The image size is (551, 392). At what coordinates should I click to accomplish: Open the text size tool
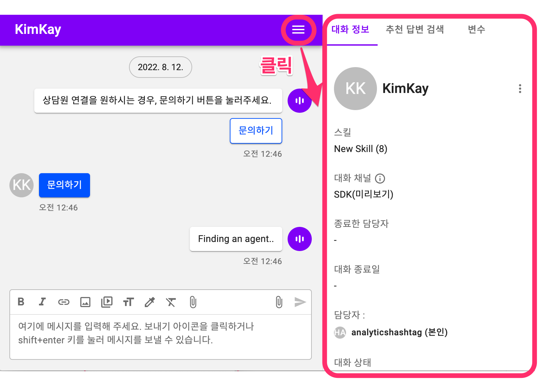tap(128, 302)
